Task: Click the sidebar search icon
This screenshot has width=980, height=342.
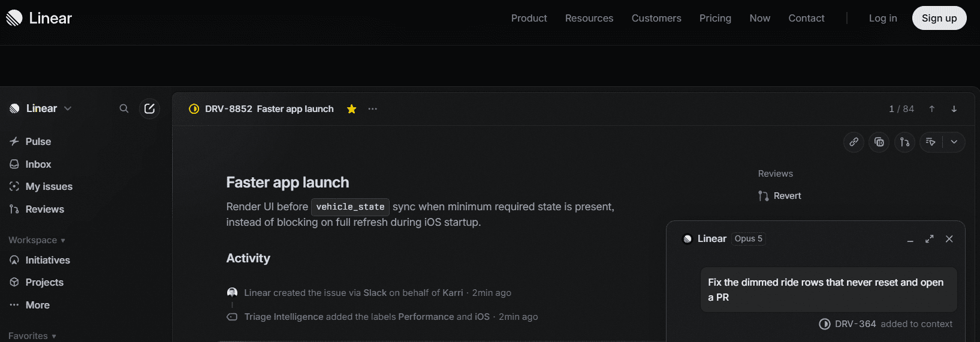Action: click(124, 108)
